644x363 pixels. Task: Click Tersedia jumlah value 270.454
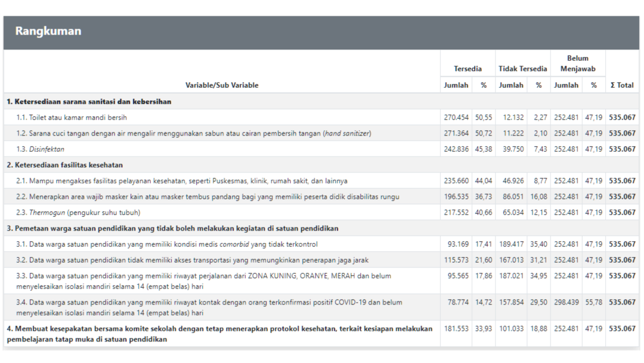coord(456,118)
